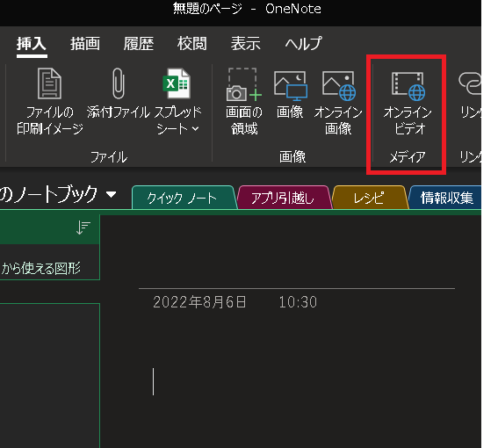Click the page date 2022年8月6日
The image size is (498, 448).
[199, 302]
